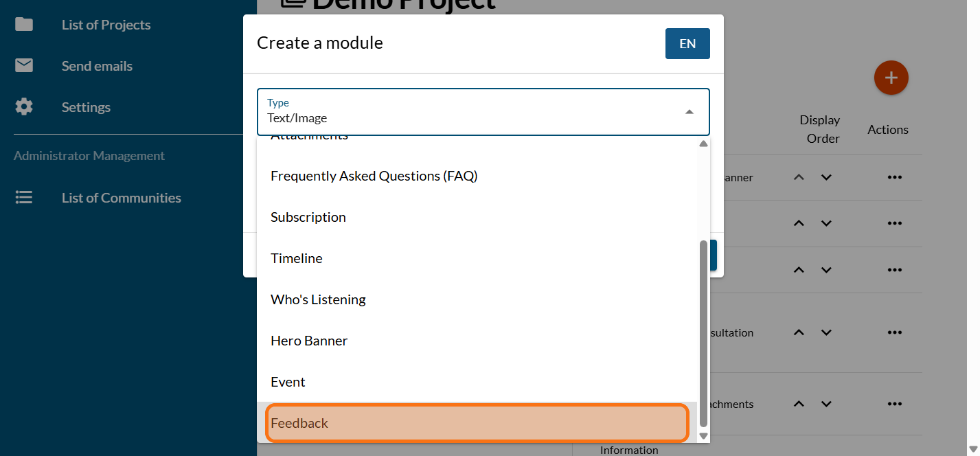Open the List of Communities link
980x456 pixels.
(x=122, y=198)
